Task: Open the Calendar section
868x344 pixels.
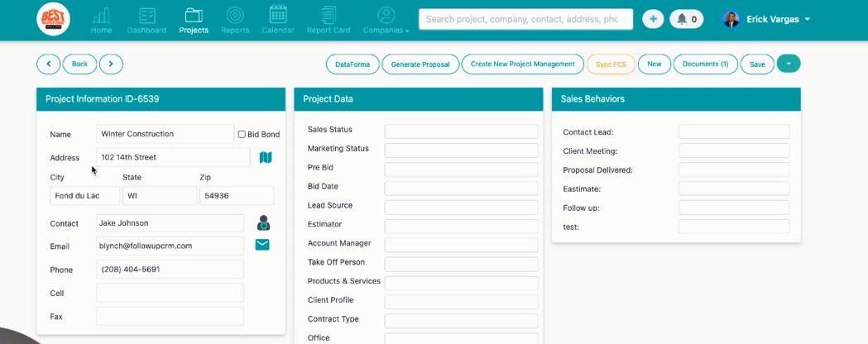Action: 278,21
